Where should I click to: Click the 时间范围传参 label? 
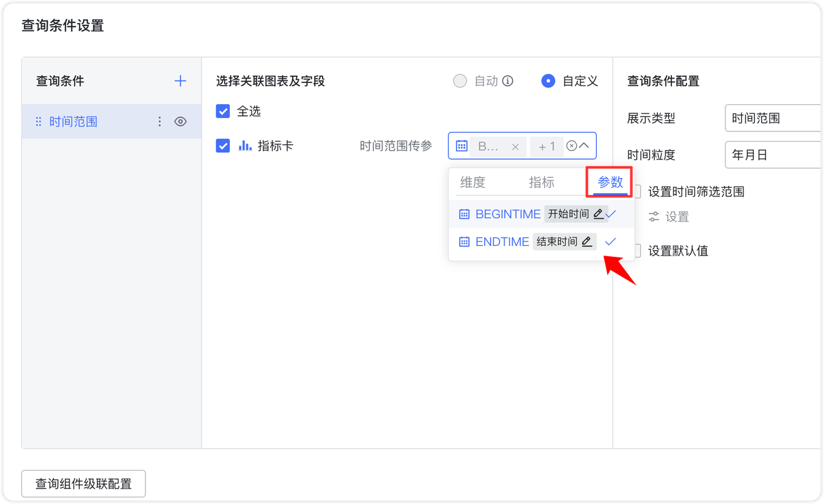(x=396, y=146)
